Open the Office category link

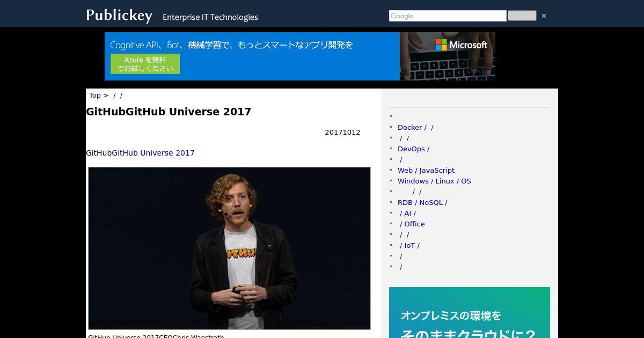click(x=412, y=224)
